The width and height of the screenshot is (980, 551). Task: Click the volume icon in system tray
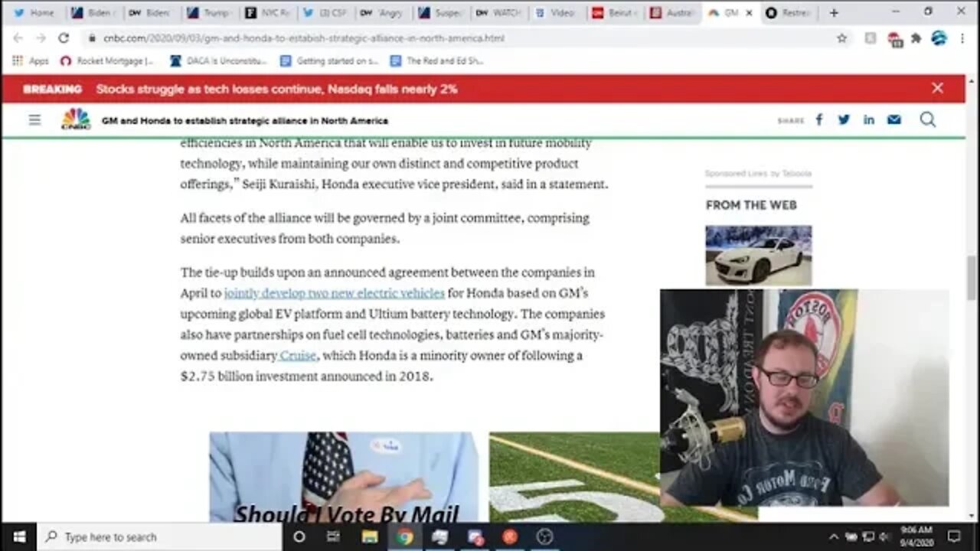[884, 536]
